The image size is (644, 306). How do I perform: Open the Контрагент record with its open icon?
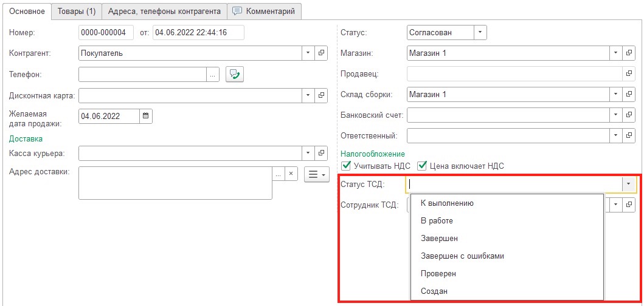tap(322, 53)
